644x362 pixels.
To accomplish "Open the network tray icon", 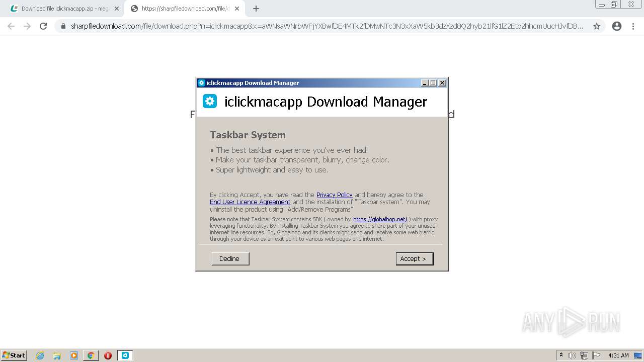I will (x=584, y=355).
